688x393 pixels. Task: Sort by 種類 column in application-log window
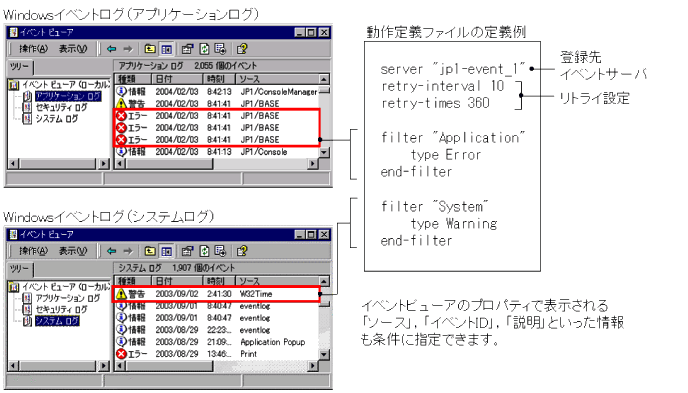click(x=133, y=79)
